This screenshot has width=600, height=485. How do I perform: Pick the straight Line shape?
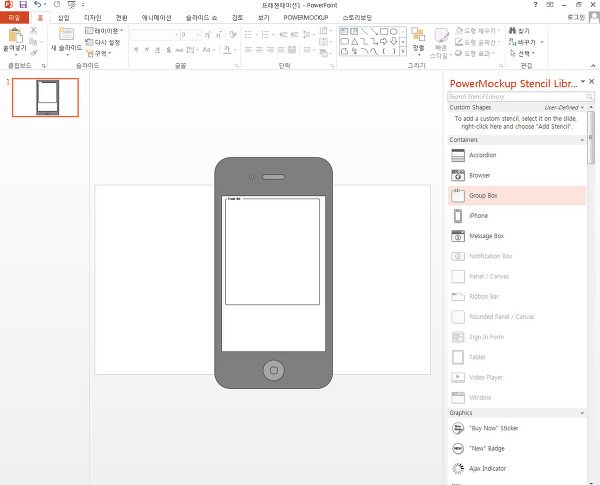coord(364,31)
